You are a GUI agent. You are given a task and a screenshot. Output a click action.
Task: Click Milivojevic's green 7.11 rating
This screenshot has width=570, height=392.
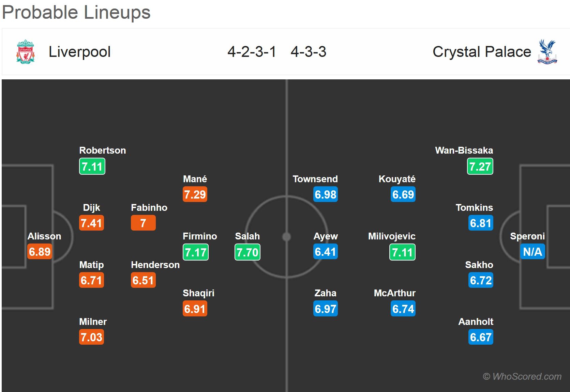pos(402,252)
